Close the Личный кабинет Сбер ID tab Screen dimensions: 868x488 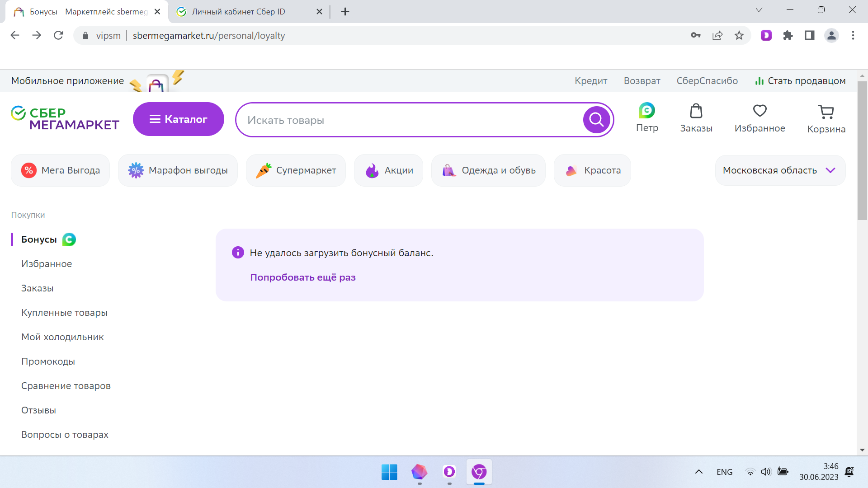tap(319, 12)
